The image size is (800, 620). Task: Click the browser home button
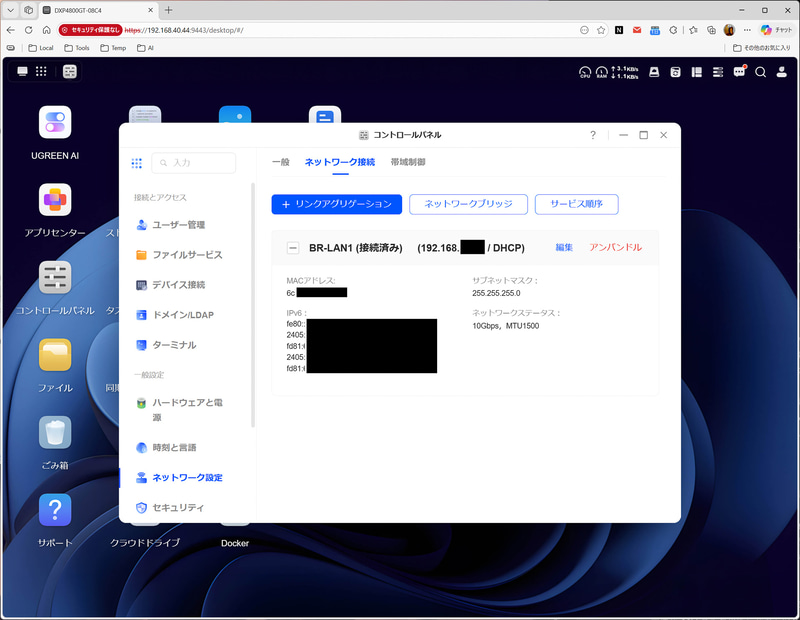click(x=46, y=30)
